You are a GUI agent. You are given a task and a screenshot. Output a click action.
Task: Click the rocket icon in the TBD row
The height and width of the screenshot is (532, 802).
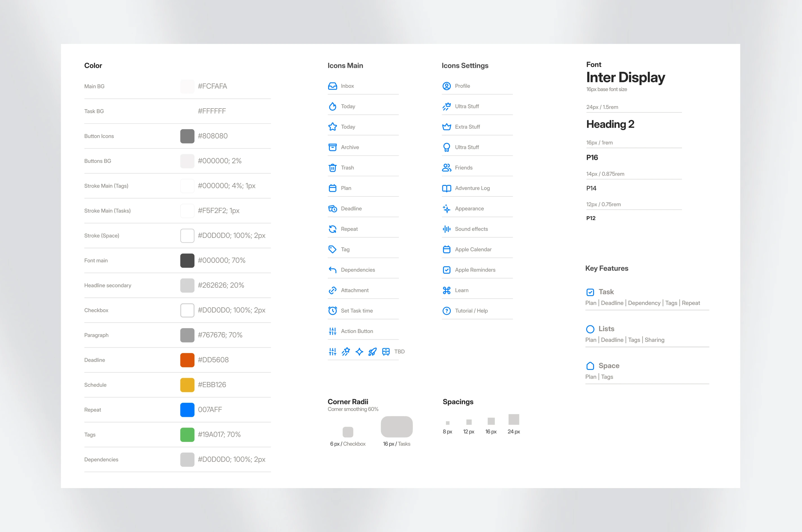click(x=372, y=352)
